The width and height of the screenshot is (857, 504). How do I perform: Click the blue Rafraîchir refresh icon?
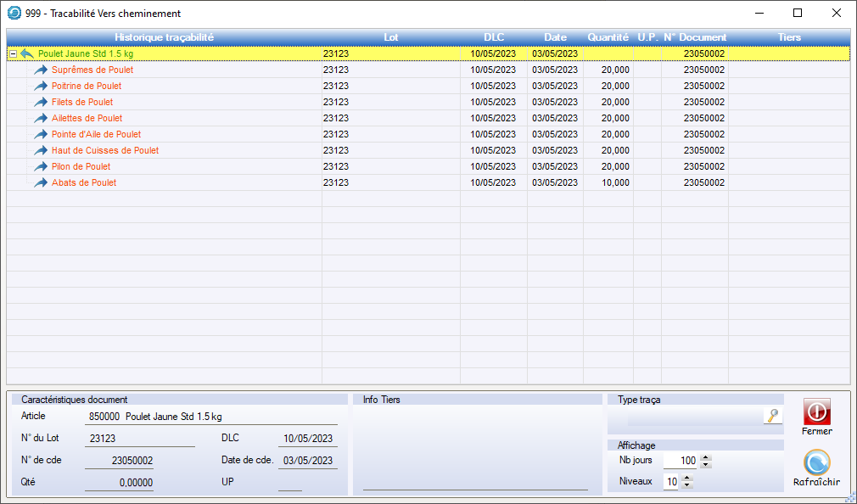[x=816, y=462]
